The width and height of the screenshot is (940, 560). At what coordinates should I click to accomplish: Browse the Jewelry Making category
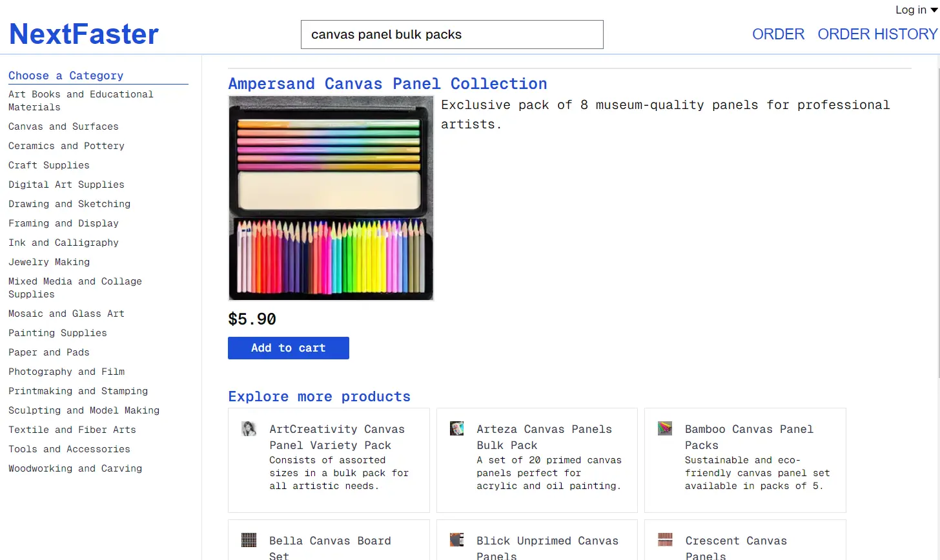pos(49,262)
